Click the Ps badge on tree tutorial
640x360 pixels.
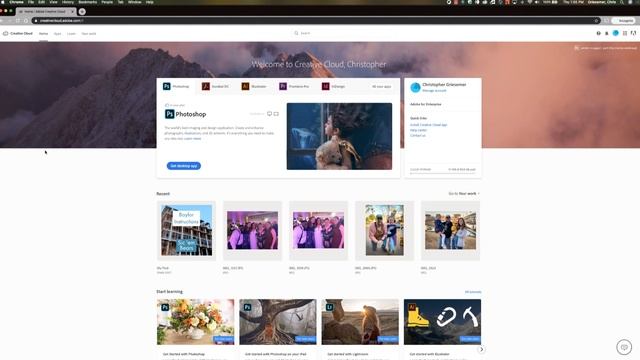point(247,307)
